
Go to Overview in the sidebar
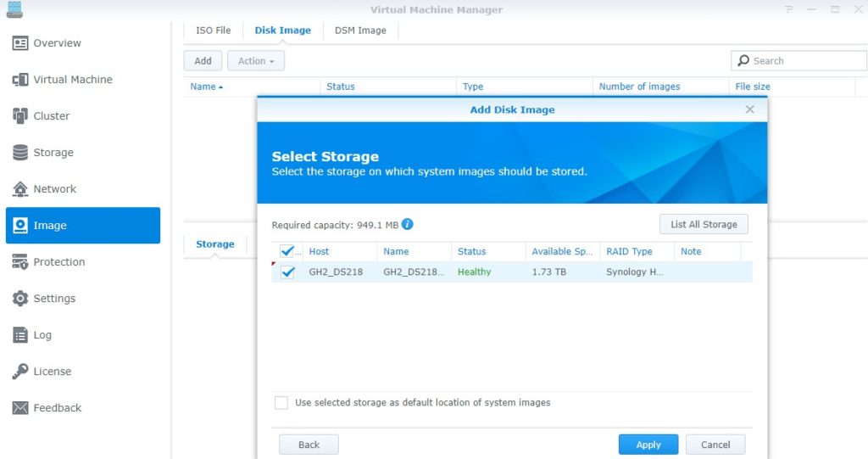(x=57, y=43)
